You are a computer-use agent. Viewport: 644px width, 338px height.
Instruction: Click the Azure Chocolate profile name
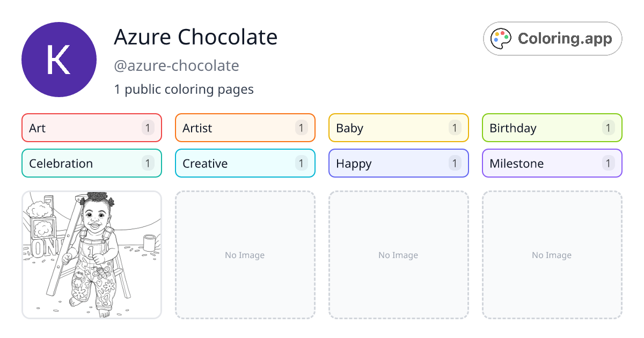[x=195, y=37]
